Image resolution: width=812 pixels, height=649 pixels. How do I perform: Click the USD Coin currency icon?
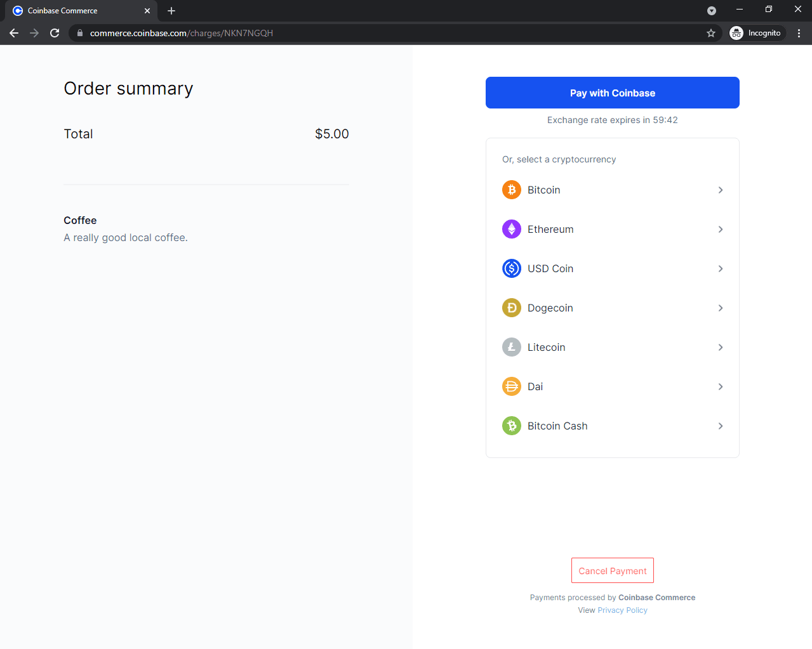coord(512,268)
